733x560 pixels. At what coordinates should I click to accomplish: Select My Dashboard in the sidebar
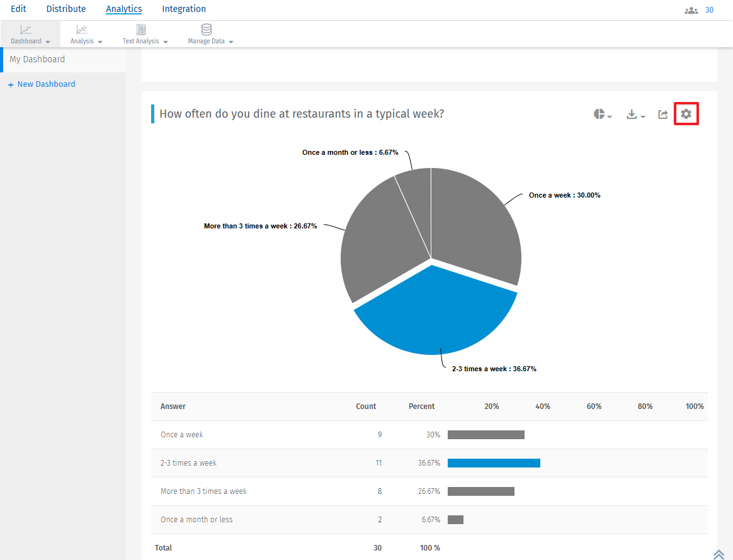[37, 59]
